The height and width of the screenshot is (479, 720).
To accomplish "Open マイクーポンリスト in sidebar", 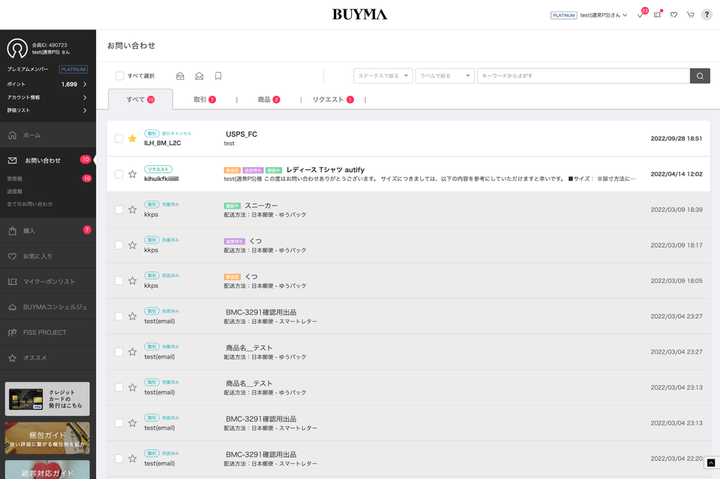I will pos(48,282).
